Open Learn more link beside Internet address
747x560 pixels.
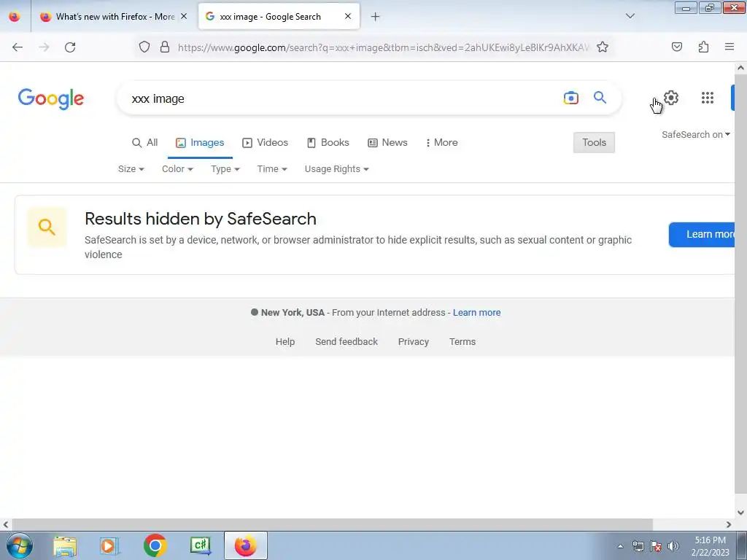point(477,313)
